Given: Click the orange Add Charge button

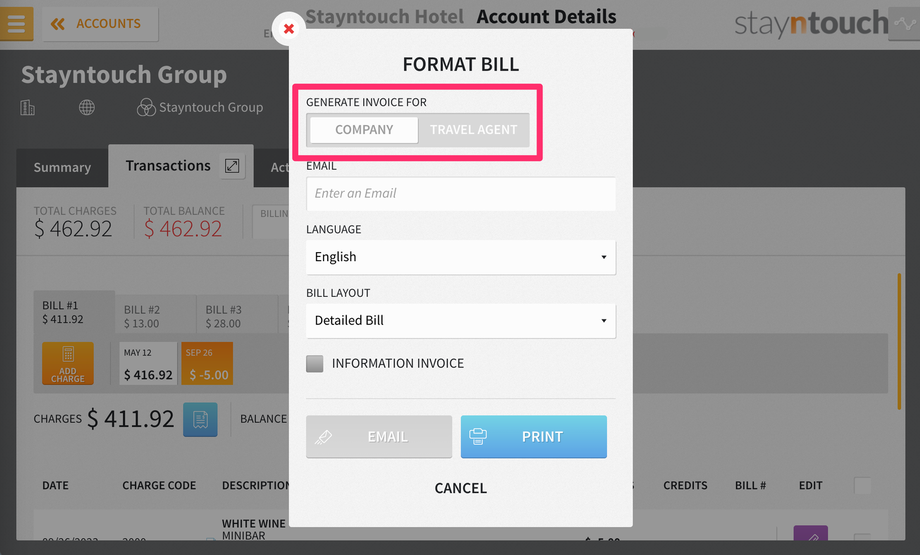Looking at the screenshot, I should pyautogui.click(x=67, y=364).
